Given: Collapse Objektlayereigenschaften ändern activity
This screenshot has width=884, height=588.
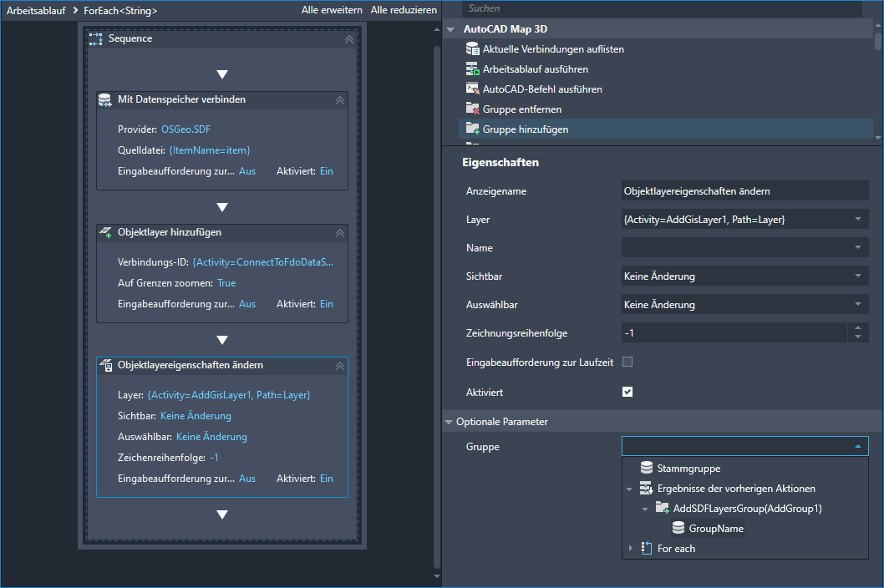Looking at the screenshot, I should 339,366.
